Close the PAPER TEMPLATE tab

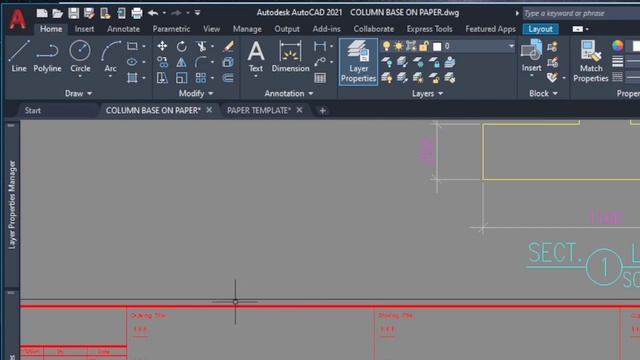tap(300, 110)
